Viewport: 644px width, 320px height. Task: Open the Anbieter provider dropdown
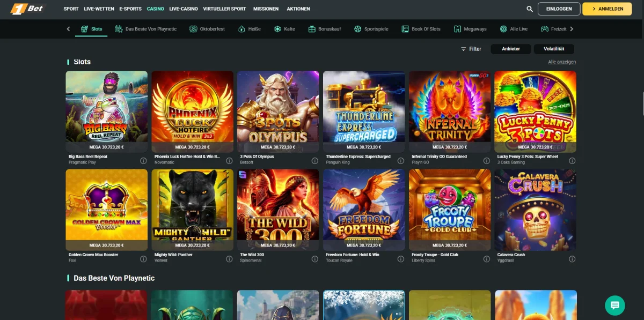pos(511,49)
